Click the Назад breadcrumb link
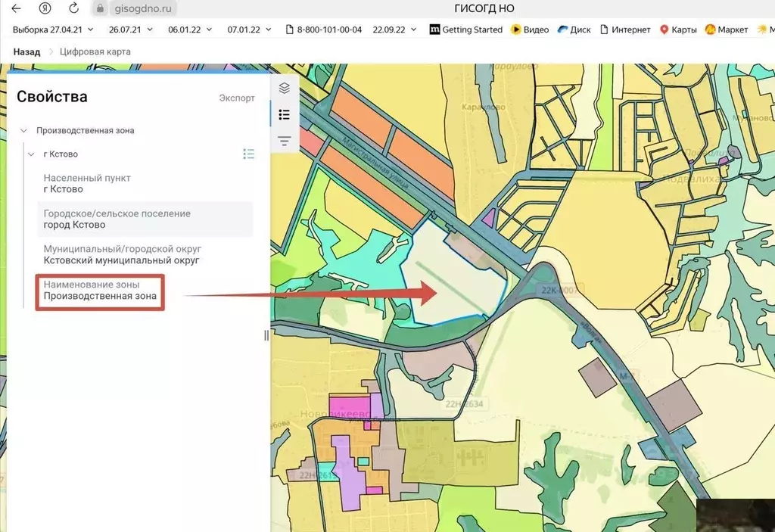Viewport: 775px width, 532px height. pos(26,52)
